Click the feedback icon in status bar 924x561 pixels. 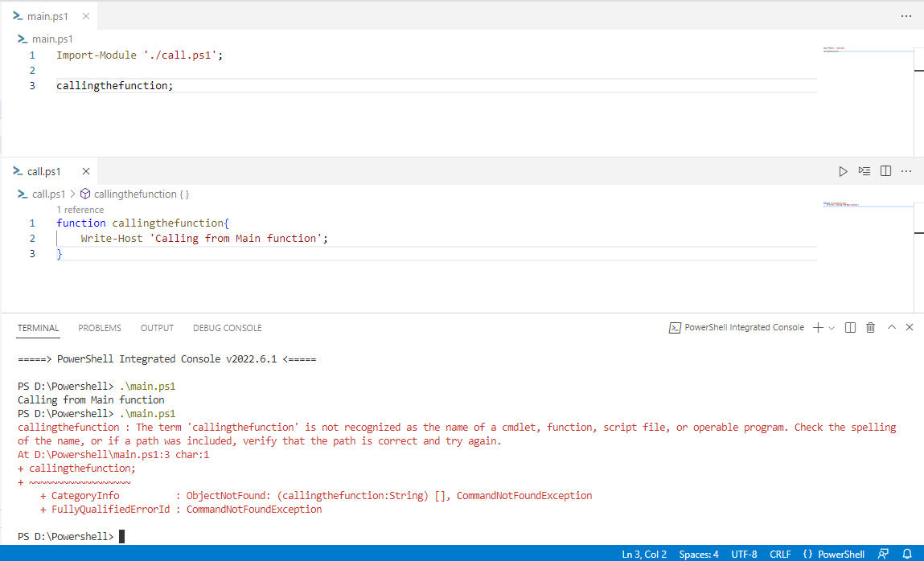[x=883, y=554]
